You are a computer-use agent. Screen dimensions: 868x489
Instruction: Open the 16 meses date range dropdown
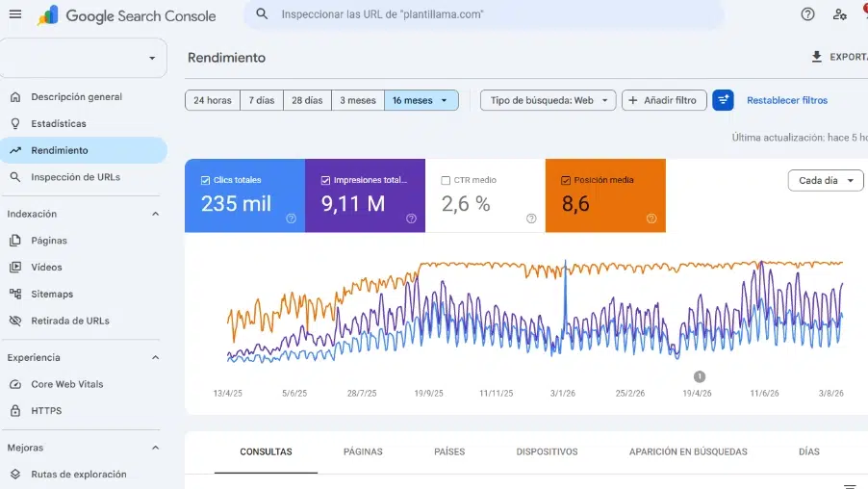[421, 100]
